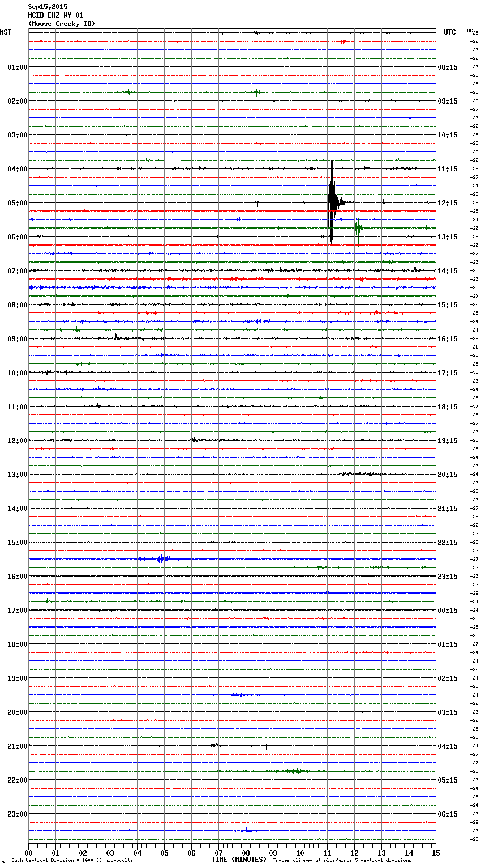Select the MST time zone header
The image size is (481, 868).
(6, 32)
